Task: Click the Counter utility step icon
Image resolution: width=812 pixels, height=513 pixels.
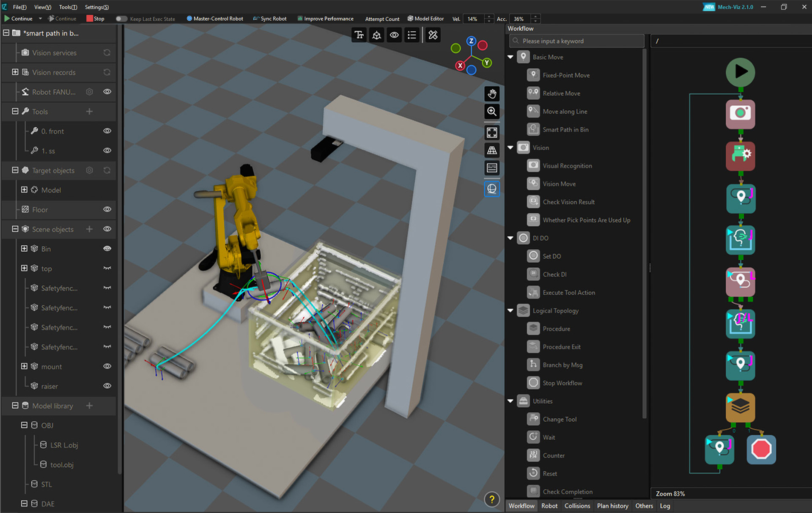Action: 533,455
